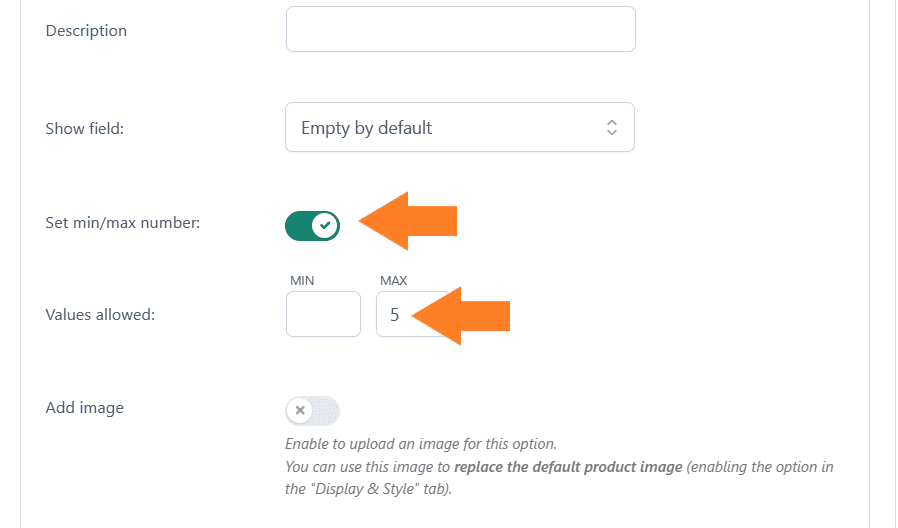898x528 pixels.
Task: Click the orange arrow pointing at MAX field
Action: coord(461,316)
